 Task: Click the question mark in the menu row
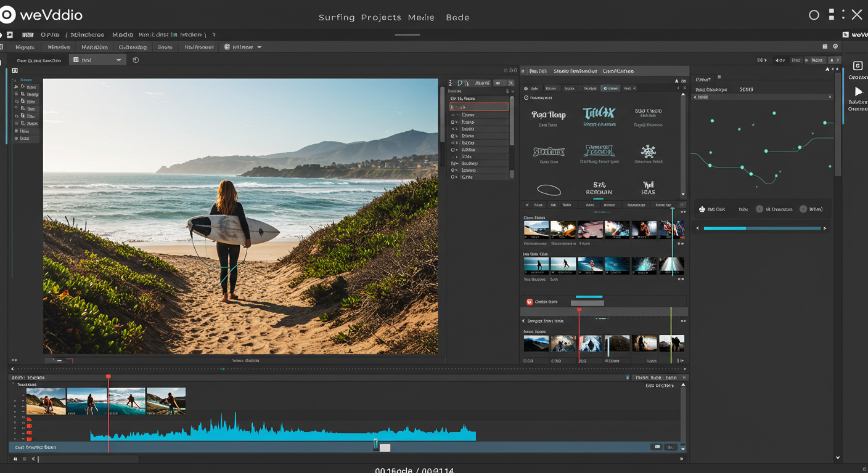[x=214, y=35]
